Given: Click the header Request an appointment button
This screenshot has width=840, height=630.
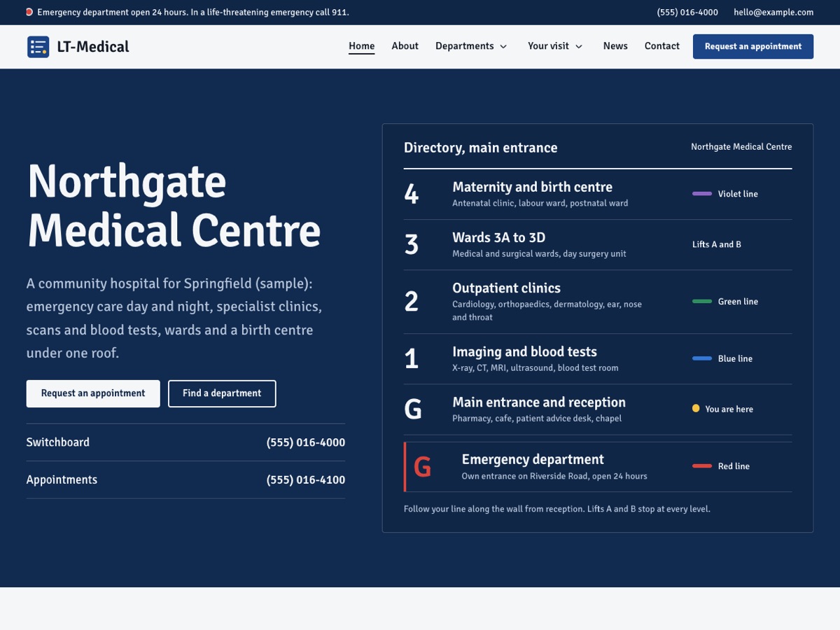Looking at the screenshot, I should click(753, 46).
